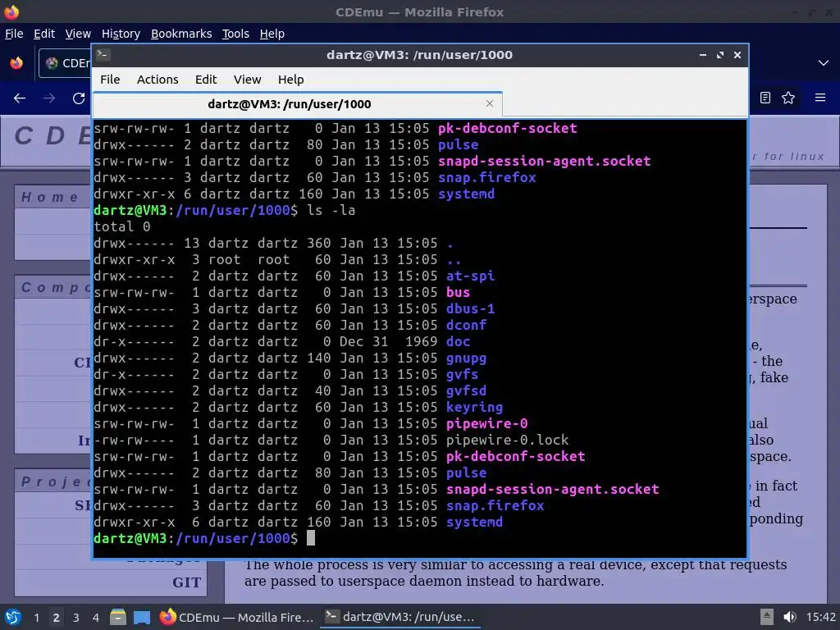Open Firefox View icon beside tabs

click(16, 62)
